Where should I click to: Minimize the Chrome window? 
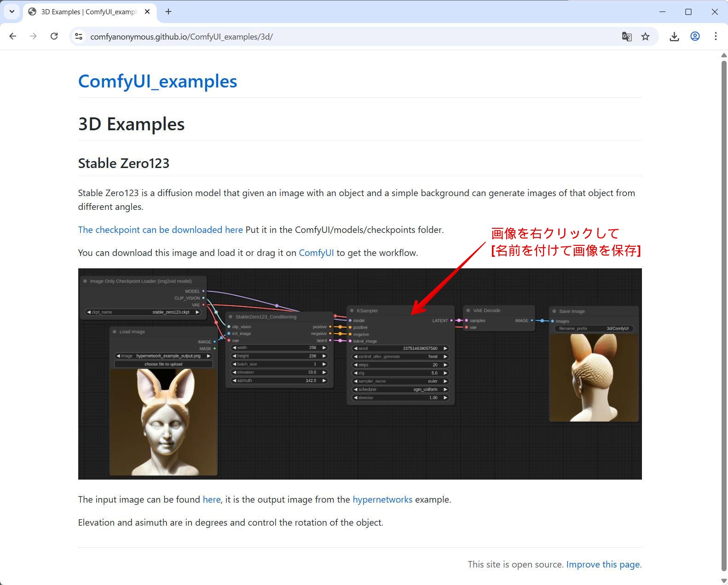point(662,12)
